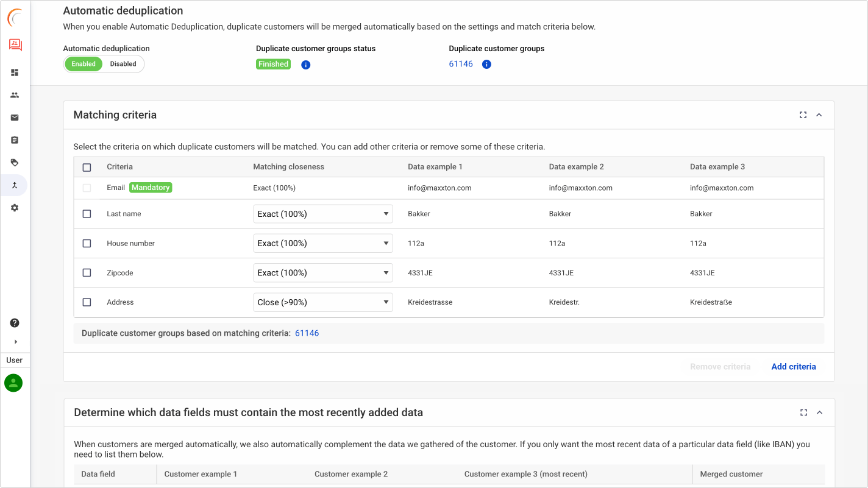The width and height of the screenshot is (868, 488).
Task: Click the clipboard icon in sidebar
Action: 15,140
